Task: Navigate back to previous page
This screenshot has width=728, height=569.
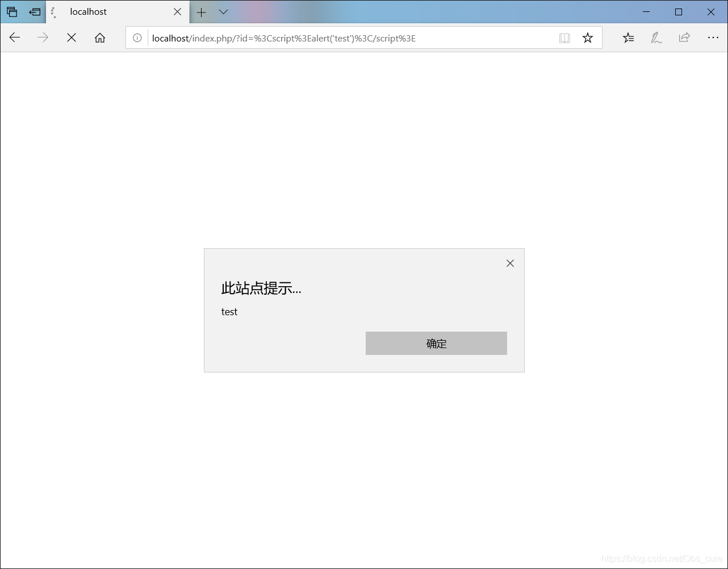Action: [x=14, y=37]
